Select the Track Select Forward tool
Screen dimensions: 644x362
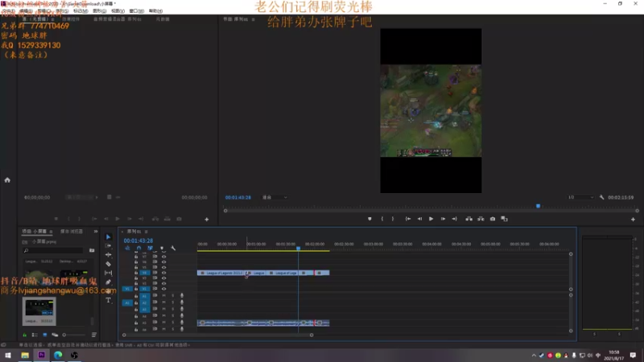click(x=109, y=246)
